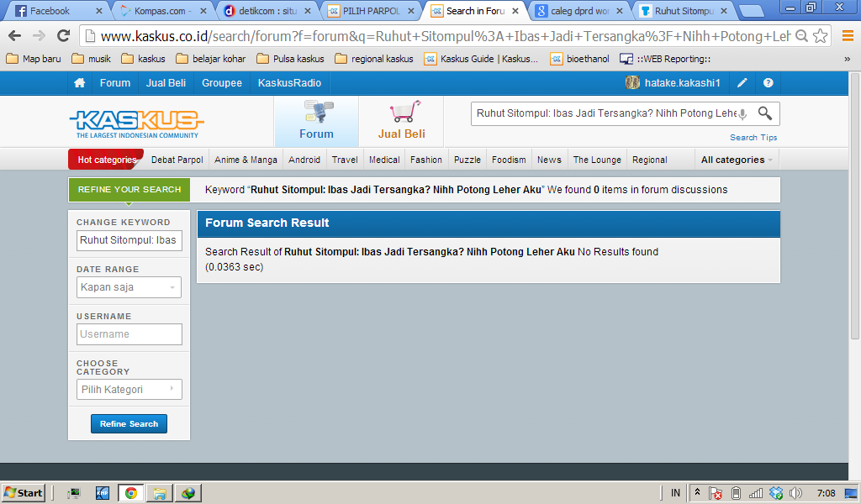
Task: Open Anime & Manga category
Action: (246, 160)
